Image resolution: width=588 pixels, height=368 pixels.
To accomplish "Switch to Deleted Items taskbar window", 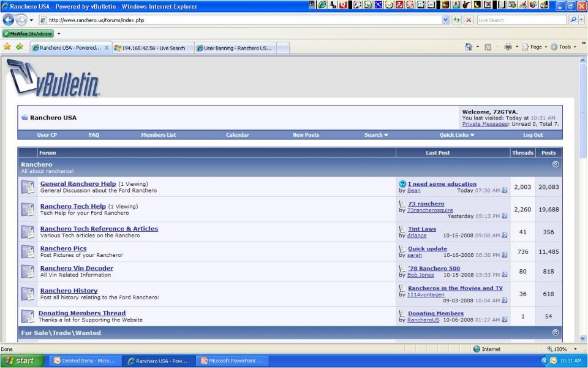I will point(85,361).
